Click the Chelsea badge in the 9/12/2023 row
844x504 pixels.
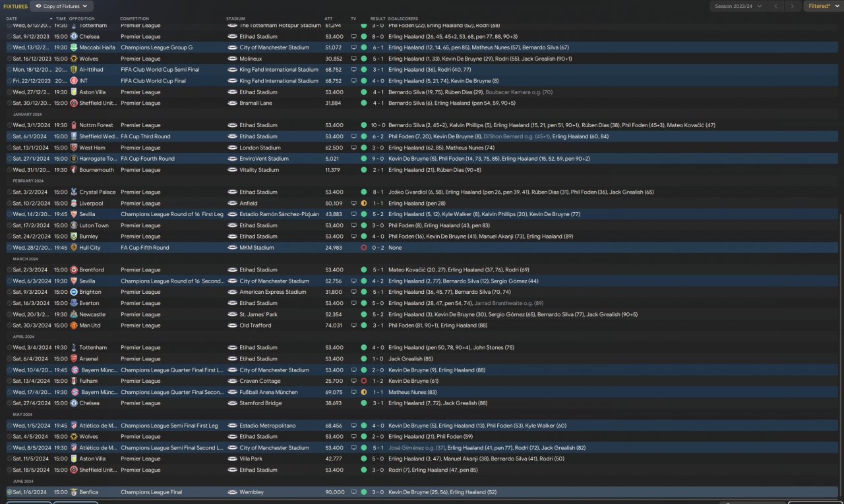tap(74, 37)
